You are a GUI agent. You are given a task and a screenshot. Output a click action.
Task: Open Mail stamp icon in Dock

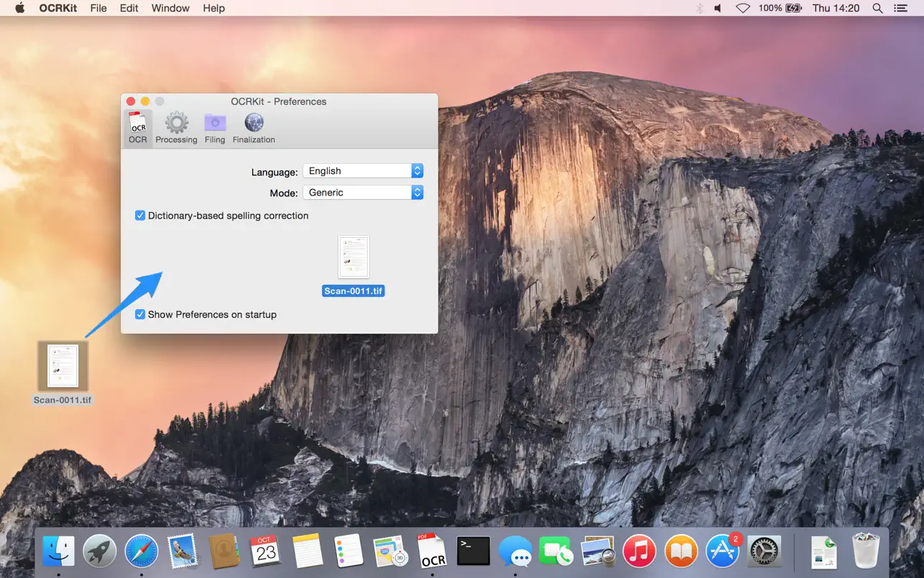[x=183, y=551]
